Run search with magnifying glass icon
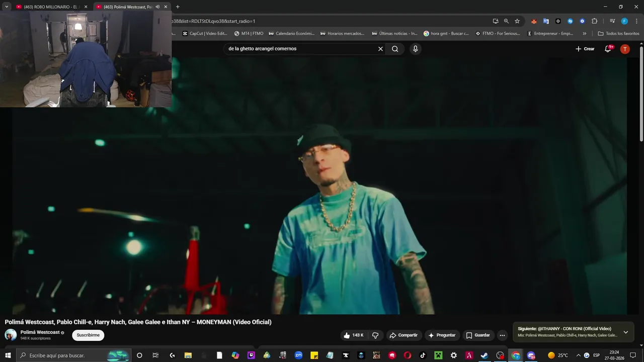Screen dimensions: 644x362 tap(395, 49)
